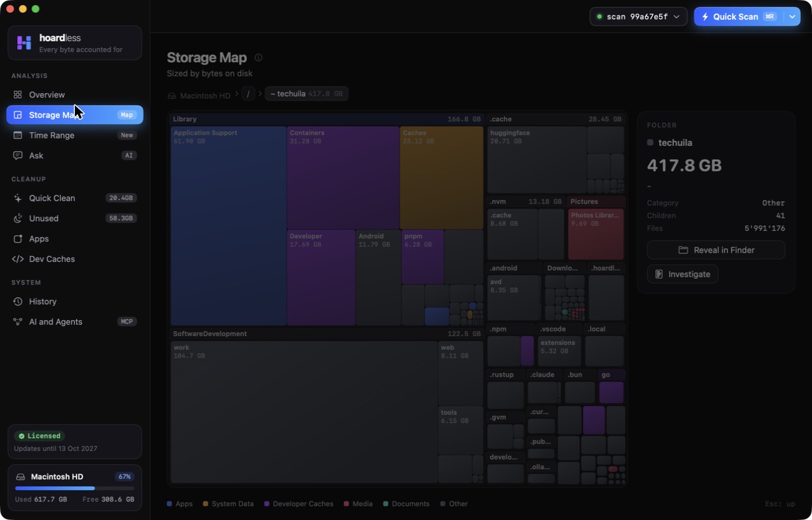Select the Developer treemap block
Screen dimensions: 812x520
tap(321, 278)
